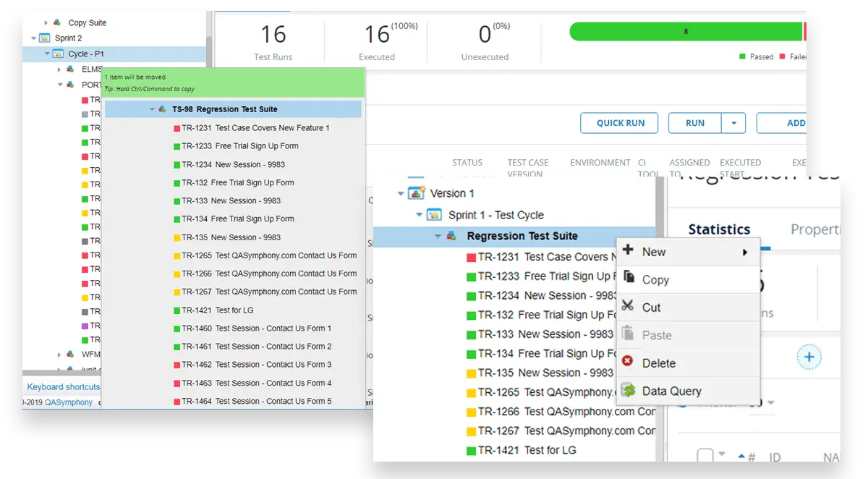Open the RUN button dropdown arrow
The width and height of the screenshot is (868, 479).
point(733,123)
